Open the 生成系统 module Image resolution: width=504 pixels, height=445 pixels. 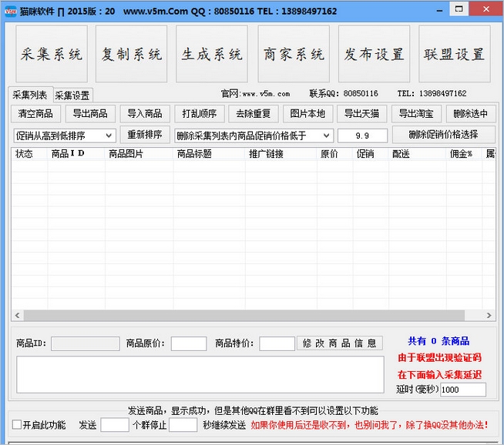(x=212, y=54)
